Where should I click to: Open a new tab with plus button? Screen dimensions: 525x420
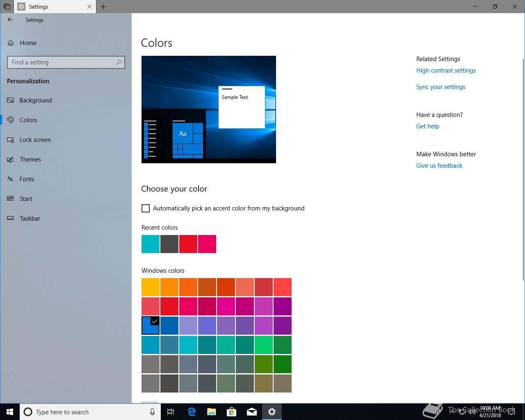click(x=103, y=7)
